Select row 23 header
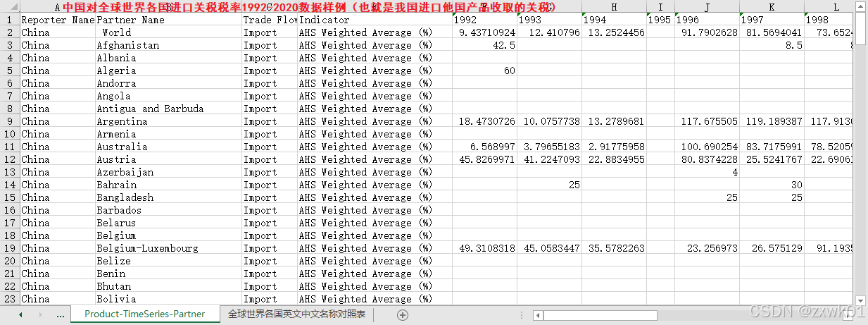Viewport: 868px width, 325px height. (x=9, y=299)
